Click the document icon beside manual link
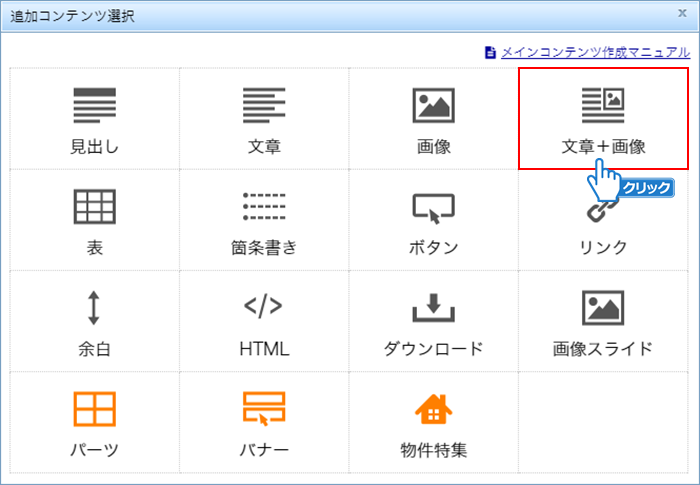700x485 pixels. coord(490,53)
